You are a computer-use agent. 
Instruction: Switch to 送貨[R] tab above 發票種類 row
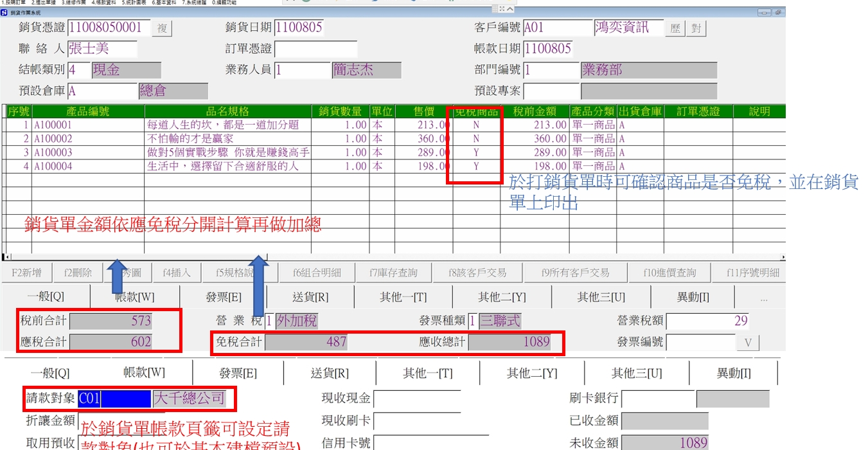coord(310,297)
